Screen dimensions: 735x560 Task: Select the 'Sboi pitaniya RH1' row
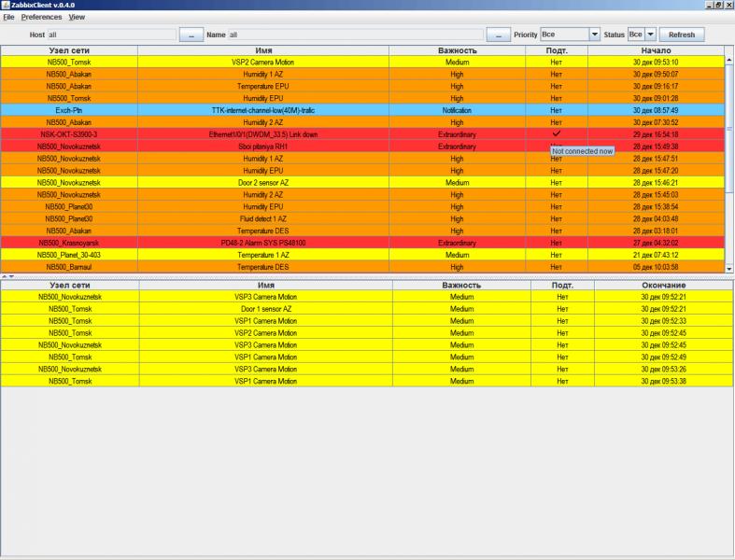pos(362,147)
